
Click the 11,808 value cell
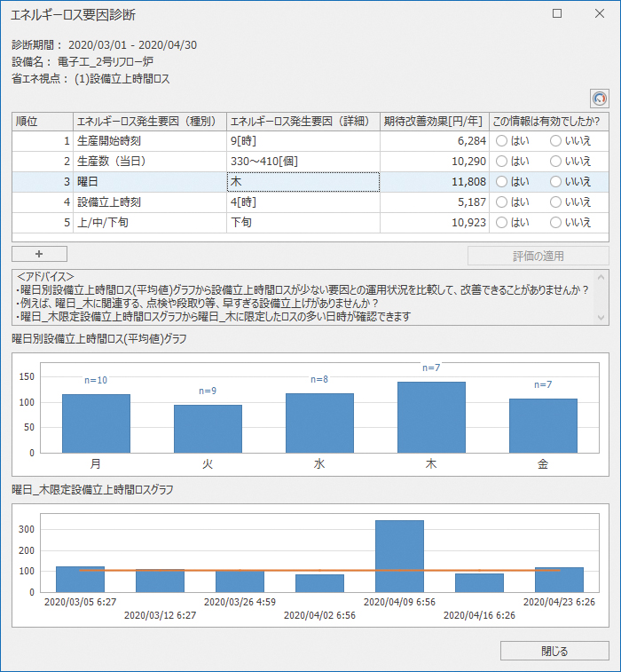point(435,182)
